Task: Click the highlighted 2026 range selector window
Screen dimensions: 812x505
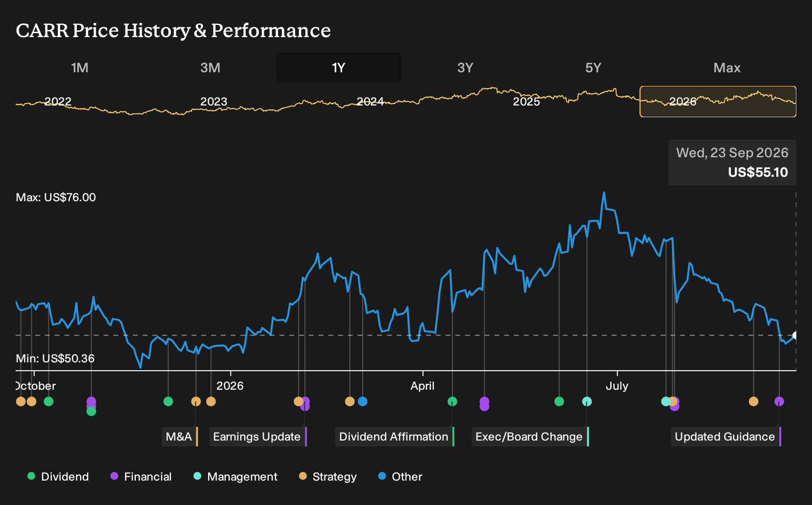Action: [x=718, y=102]
